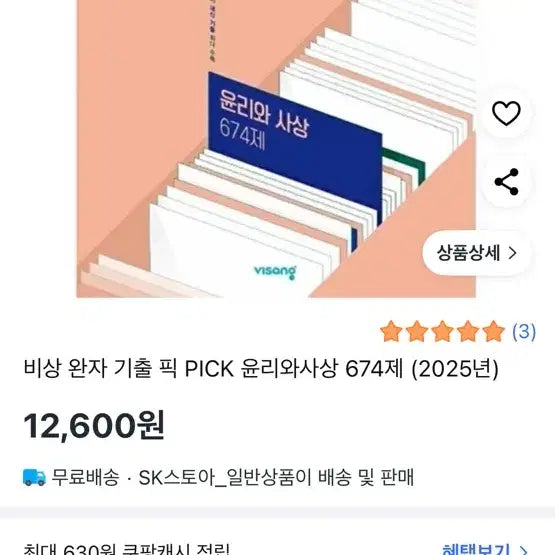Tap the blue delivery truck icon

pyautogui.click(x=34, y=477)
